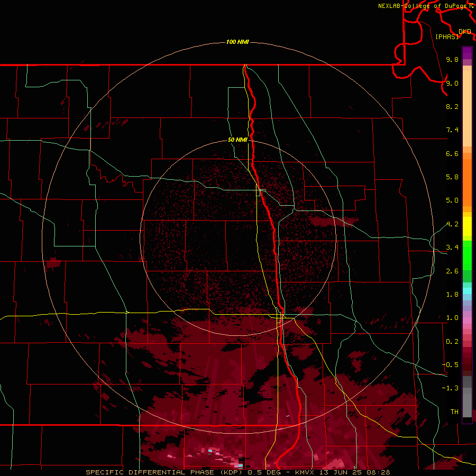Click the 8.2 value on color scale
476x476 pixels.
coord(452,106)
